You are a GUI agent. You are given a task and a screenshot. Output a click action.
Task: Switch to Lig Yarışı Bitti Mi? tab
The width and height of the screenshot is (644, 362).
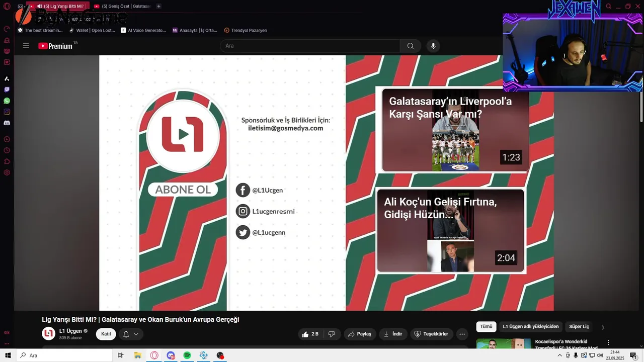click(59, 6)
